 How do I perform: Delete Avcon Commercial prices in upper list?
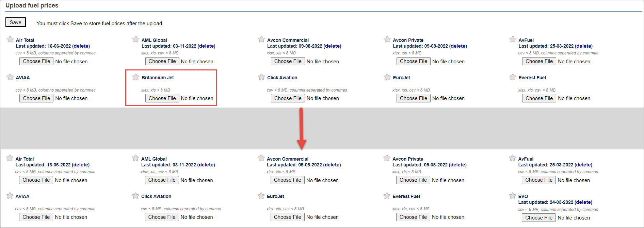point(332,46)
